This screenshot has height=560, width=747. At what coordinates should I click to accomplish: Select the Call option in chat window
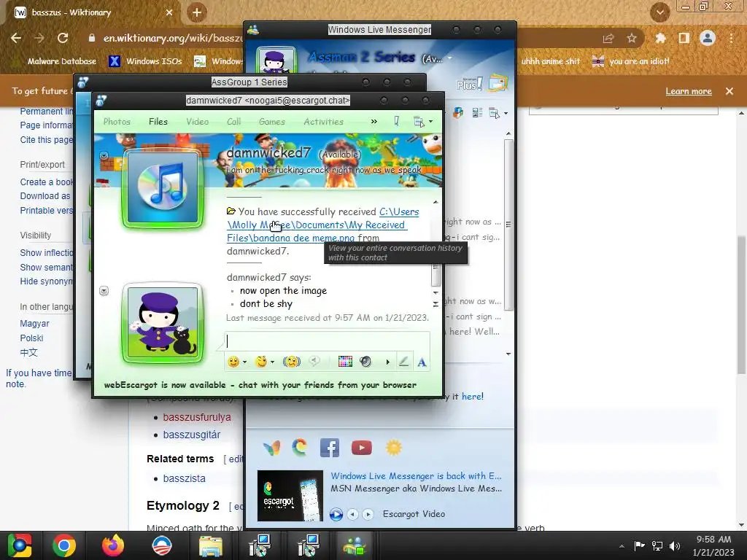(234, 122)
